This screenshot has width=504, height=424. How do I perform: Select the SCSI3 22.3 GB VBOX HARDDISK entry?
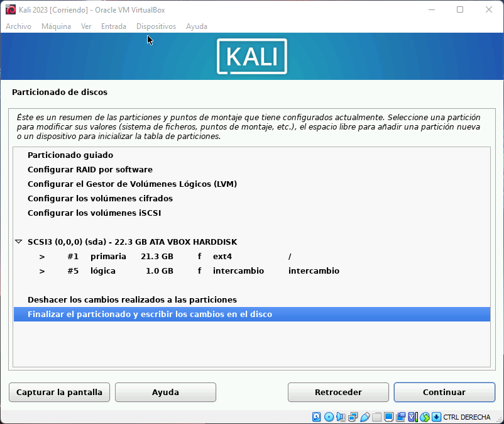[x=252, y=242]
